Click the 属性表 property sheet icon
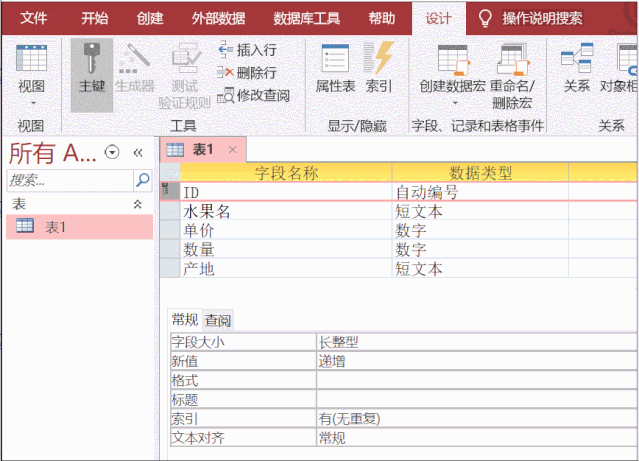Viewport: 639px width, 461px height. (335, 68)
